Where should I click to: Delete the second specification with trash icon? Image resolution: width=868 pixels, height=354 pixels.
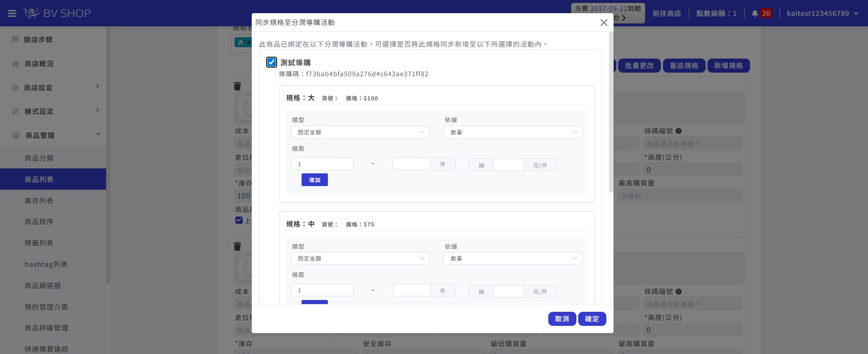(x=237, y=246)
